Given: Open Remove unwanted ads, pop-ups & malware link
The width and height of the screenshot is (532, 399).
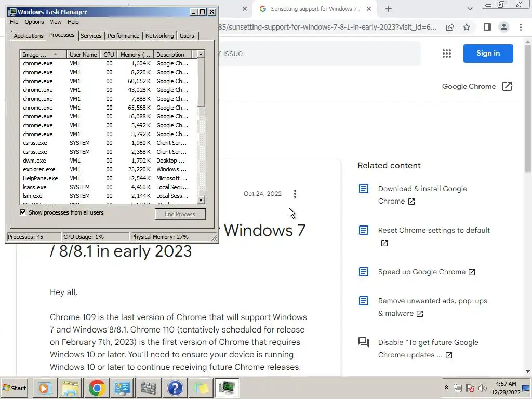Looking at the screenshot, I should pyautogui.click(x=433, y=307).
